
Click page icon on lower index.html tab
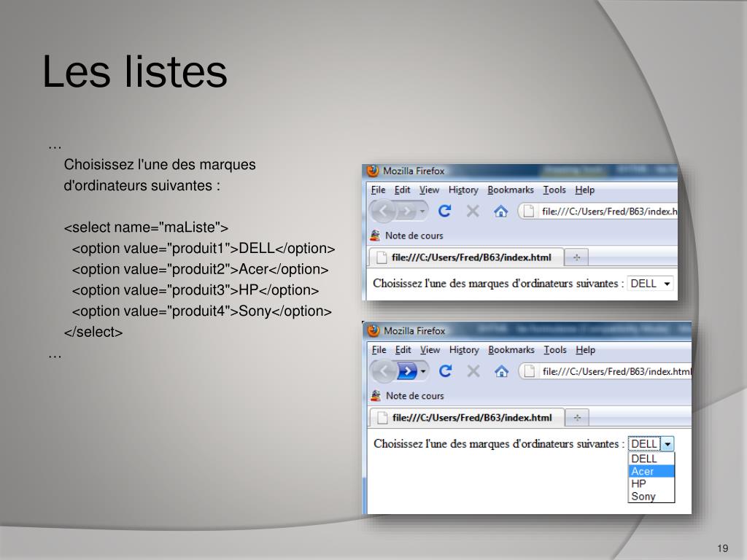[x=382, y=418]
